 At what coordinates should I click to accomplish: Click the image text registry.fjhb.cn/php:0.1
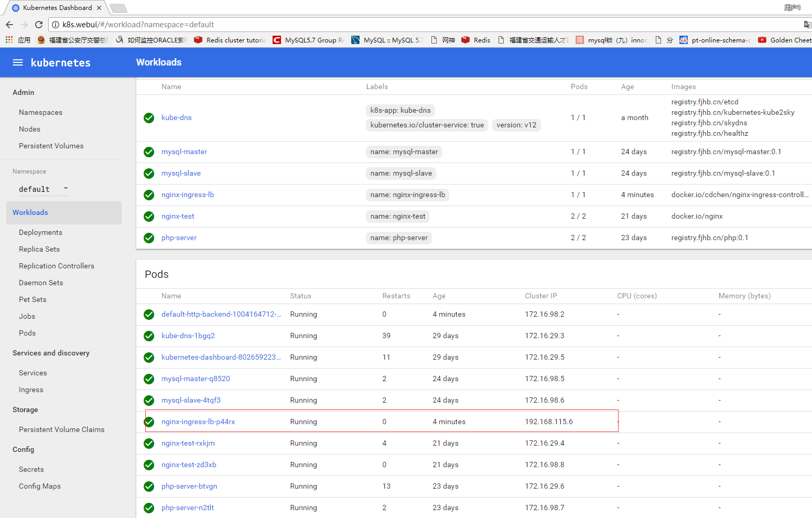(710, 238)
